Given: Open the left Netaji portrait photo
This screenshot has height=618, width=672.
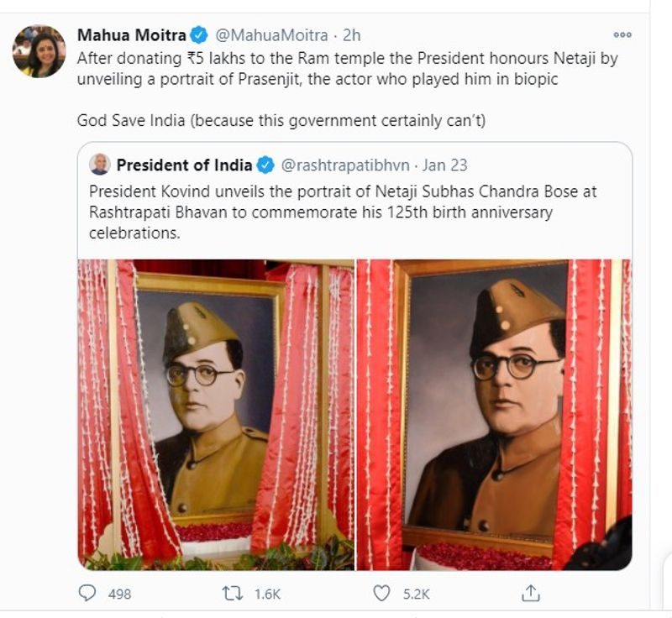Looking at the screenshot, I should 216,415.
